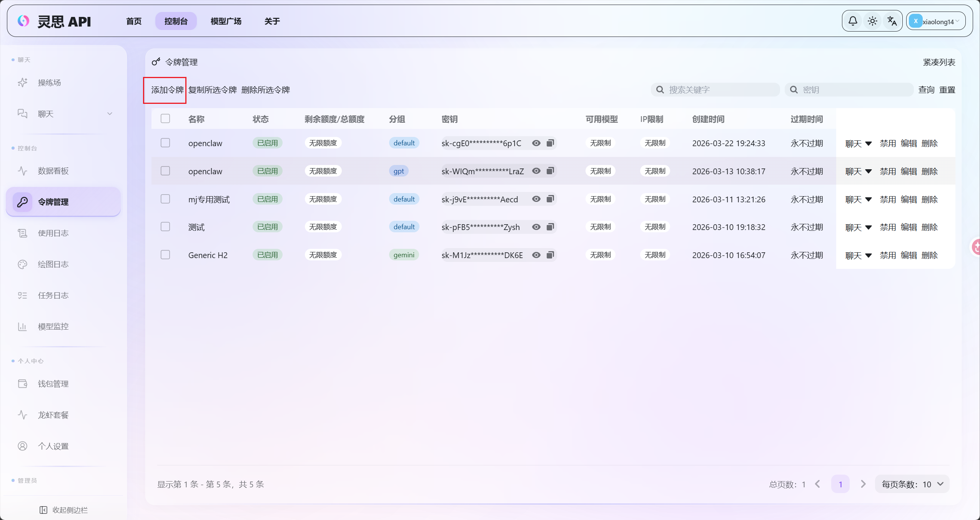
Task: Open 聊天 dropdown in Generic H2 row
Action: (x=858, y=255)
